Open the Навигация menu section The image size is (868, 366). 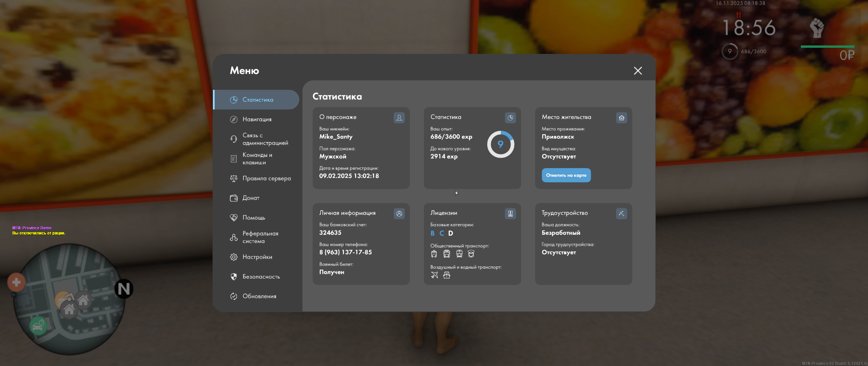pyautogui.click(x=257, y=119)
